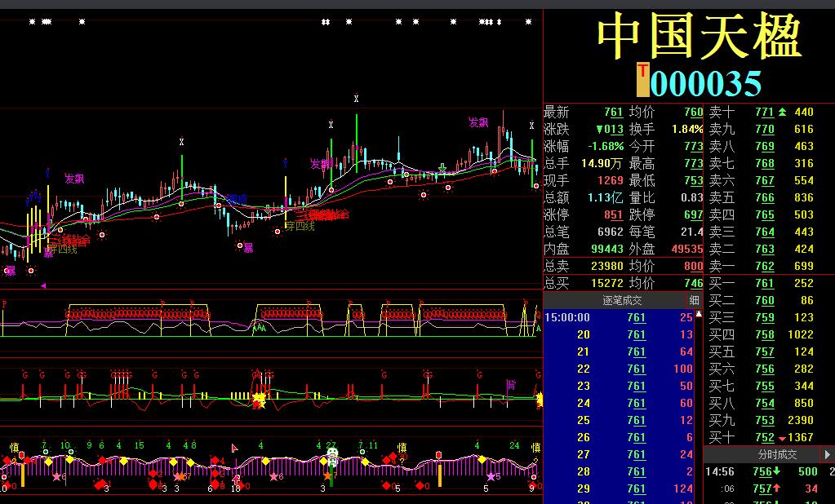This screenshot has width=835, height=504.
Task: Click the 卖一 price 762
Action: (765, 266)
